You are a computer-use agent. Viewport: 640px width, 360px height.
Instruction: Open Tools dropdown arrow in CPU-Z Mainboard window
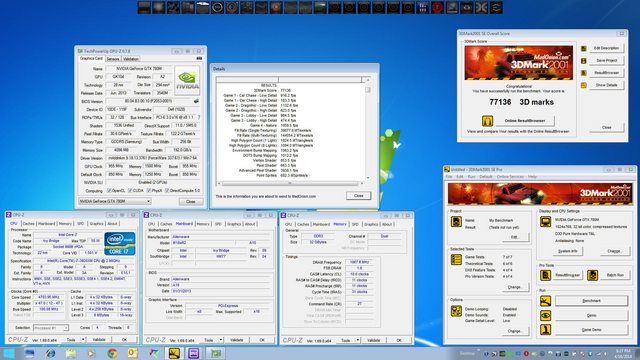click(221, 340)
